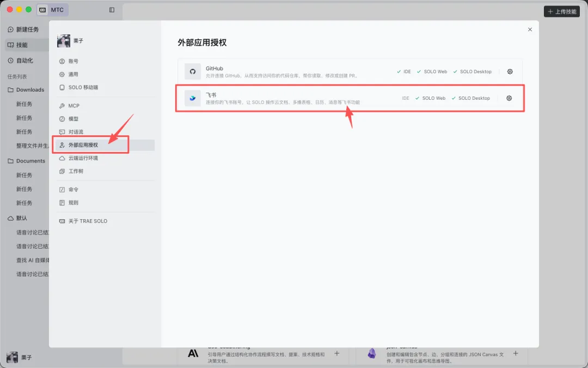This screenshot has height=368, width=588.
Task: Open 关于 TRAE SOLO page
Action: [105, 221]
